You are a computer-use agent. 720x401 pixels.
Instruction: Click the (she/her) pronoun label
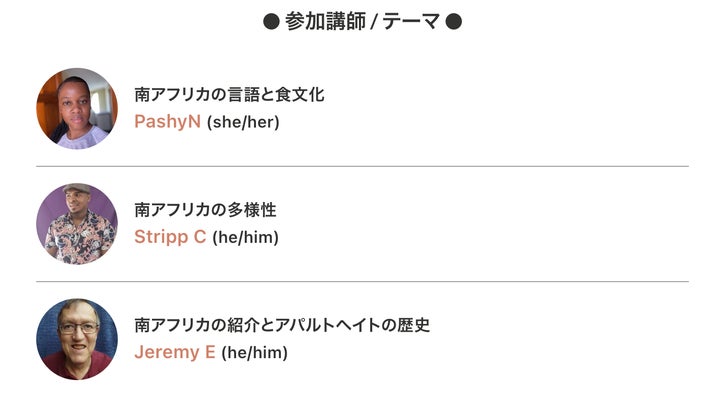click(243, 122)
